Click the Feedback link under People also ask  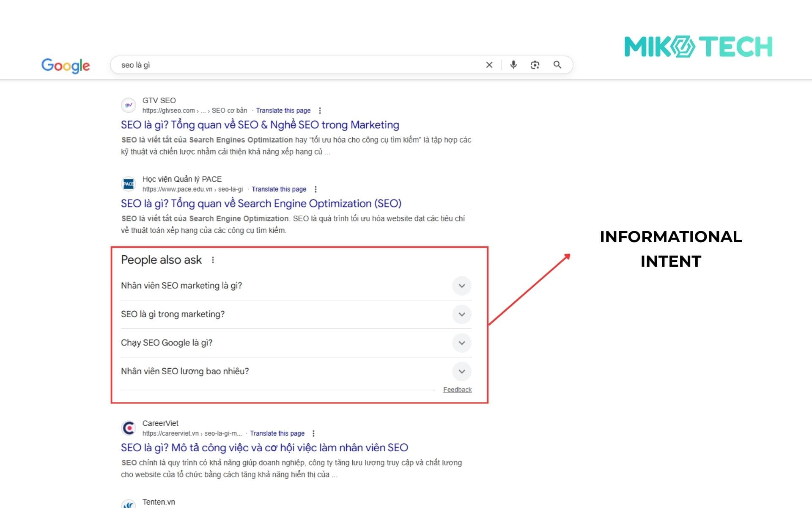tap(457, 389)
